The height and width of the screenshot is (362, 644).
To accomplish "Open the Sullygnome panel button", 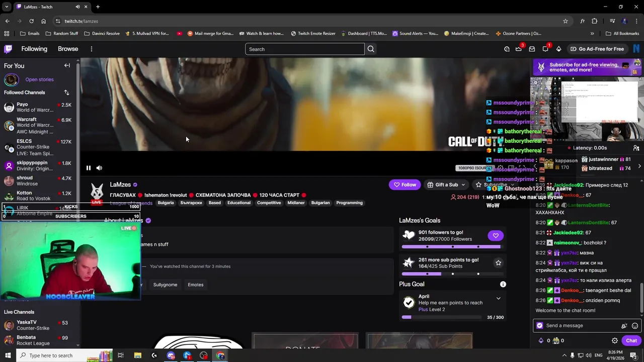I will [x=165, y=285].
